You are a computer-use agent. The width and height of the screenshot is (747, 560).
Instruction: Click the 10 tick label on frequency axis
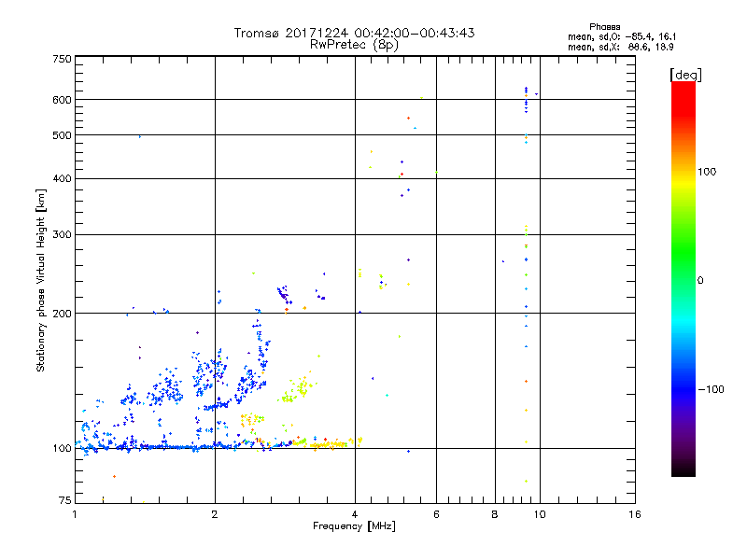coord(540,514)
